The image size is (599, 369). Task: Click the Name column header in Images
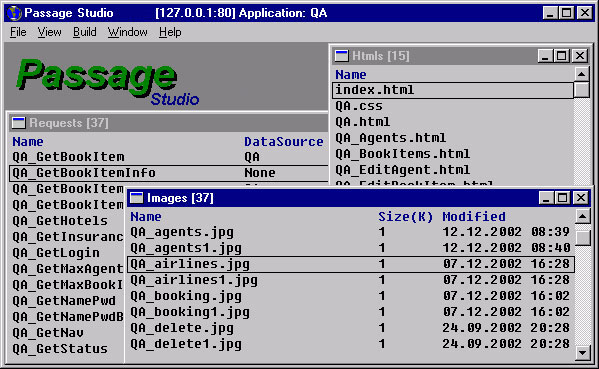[146, 217]
